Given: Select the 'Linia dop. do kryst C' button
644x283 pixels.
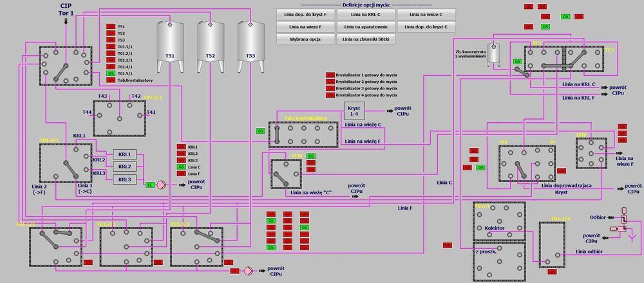Looking at the screenshot, I should tap(426, 27).
